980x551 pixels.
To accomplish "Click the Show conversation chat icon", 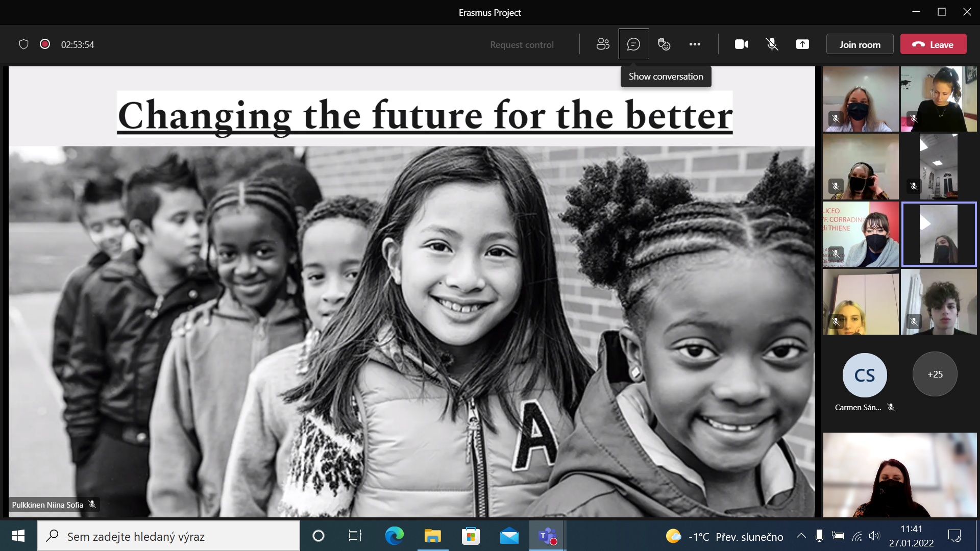I will 633,44.
